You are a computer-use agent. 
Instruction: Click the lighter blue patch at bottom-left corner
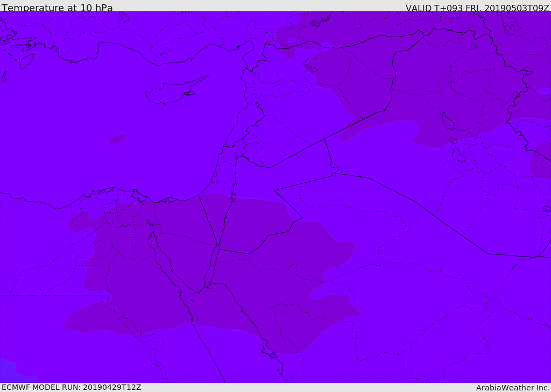click(x=14, y=372)
